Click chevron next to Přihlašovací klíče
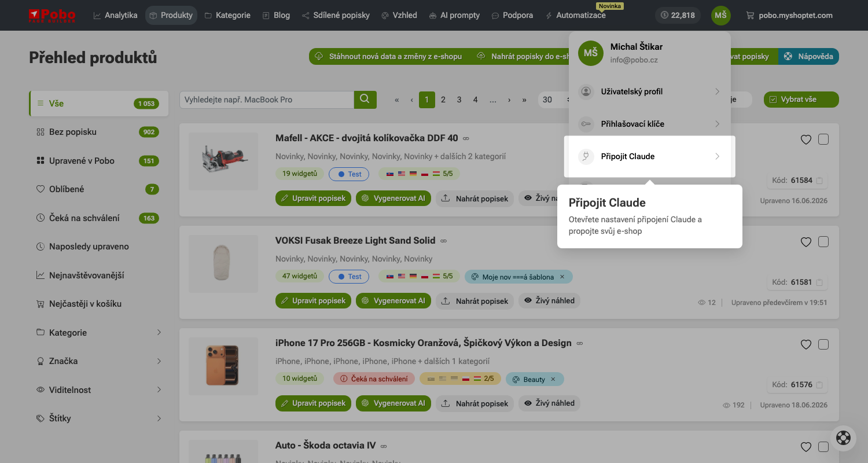 [717, 124]
